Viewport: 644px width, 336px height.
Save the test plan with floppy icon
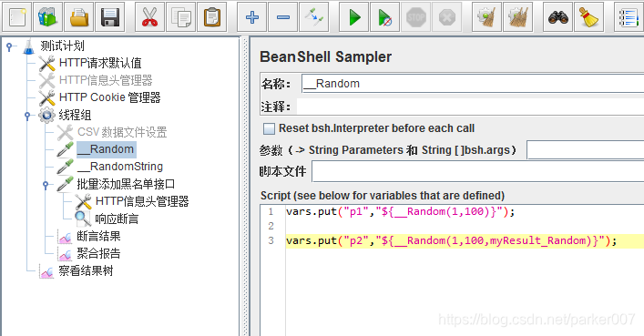point(109,17)
